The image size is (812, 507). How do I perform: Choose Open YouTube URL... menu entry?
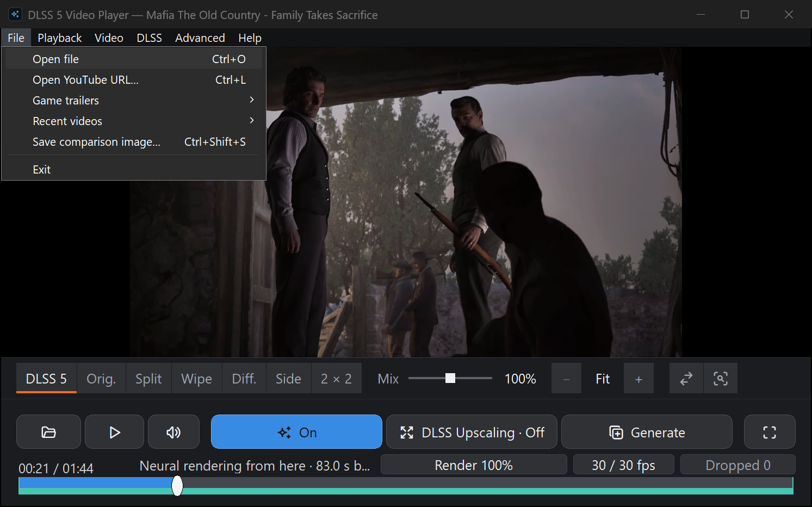coord(134,79)
